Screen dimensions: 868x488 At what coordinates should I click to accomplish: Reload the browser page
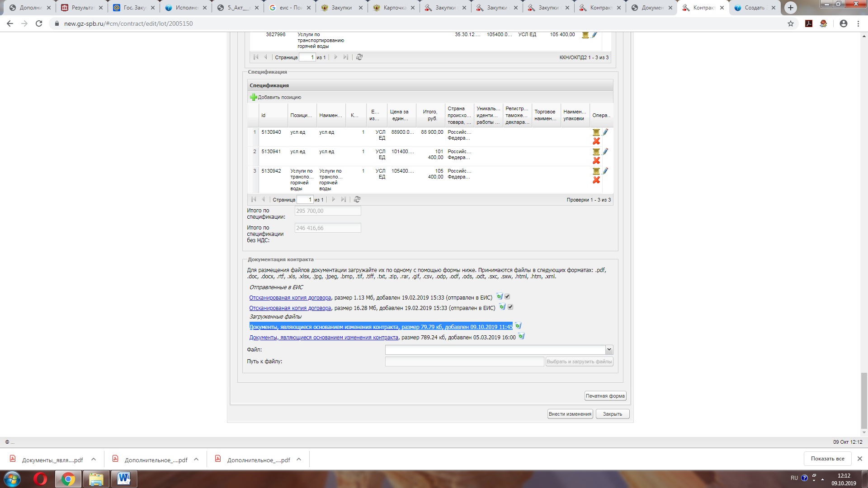pyautogui.click(x=39, y=23)
